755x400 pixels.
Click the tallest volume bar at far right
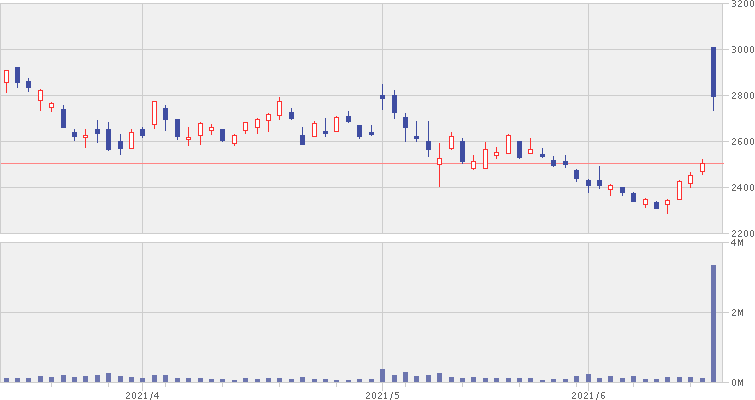tap(714, 323)
